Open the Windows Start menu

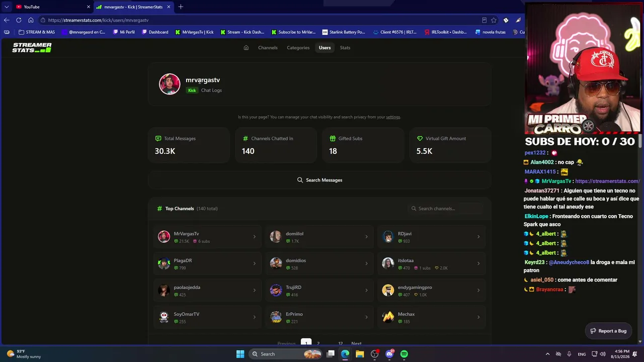tap(240, 354)
